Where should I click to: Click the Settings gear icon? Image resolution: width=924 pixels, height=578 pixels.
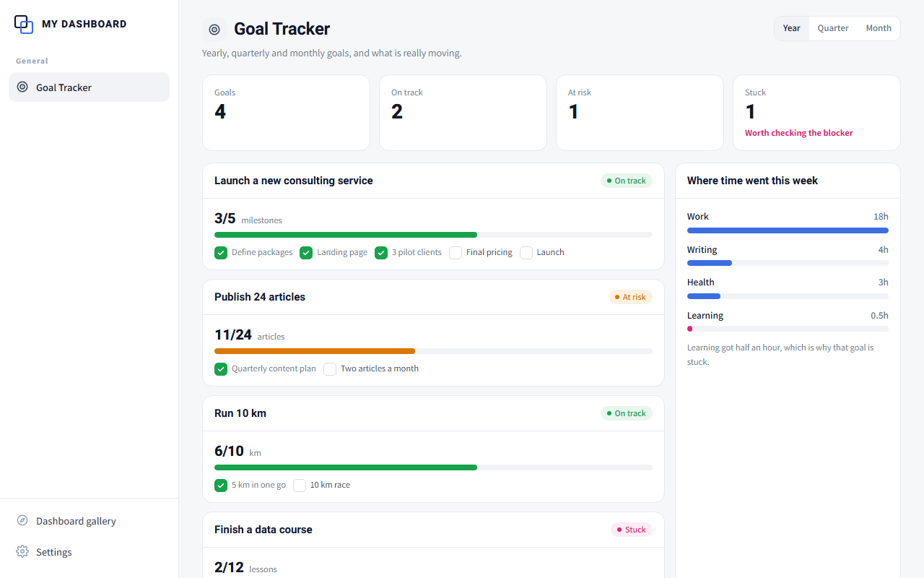[x=22, y=552]
